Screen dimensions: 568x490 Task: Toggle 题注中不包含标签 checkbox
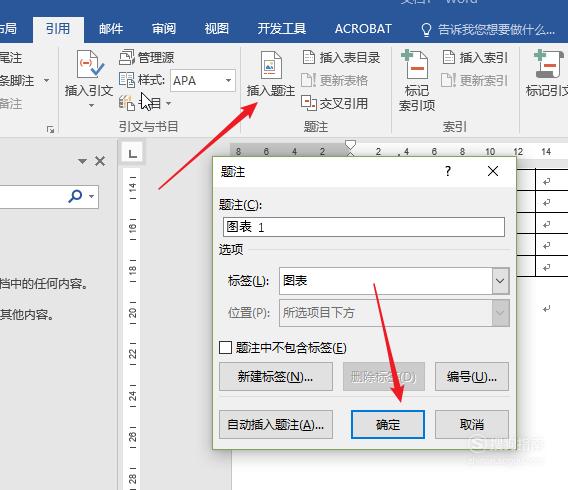point(225,348)
